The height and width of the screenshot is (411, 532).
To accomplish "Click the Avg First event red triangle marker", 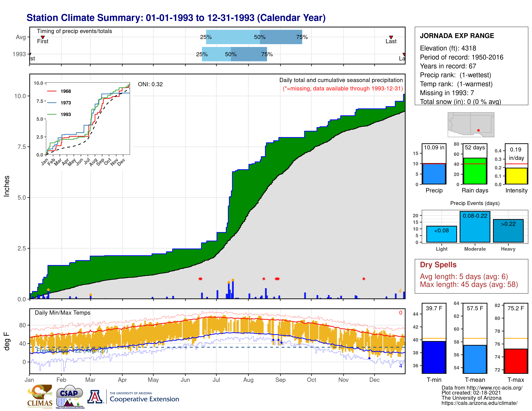I will pos(43,37).
